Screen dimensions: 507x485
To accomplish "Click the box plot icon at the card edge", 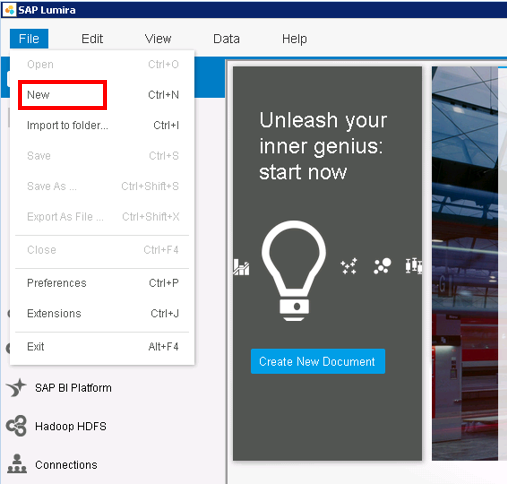I will point(414,266).
